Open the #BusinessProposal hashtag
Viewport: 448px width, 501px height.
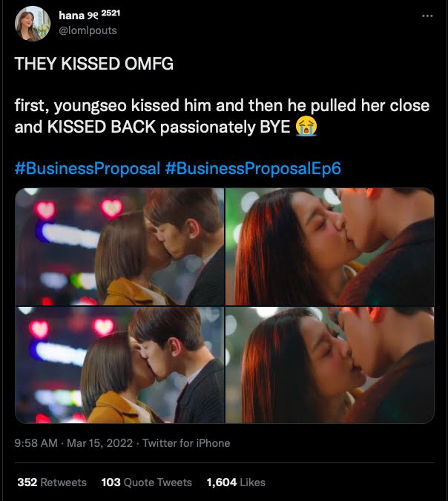pos(88,168)
